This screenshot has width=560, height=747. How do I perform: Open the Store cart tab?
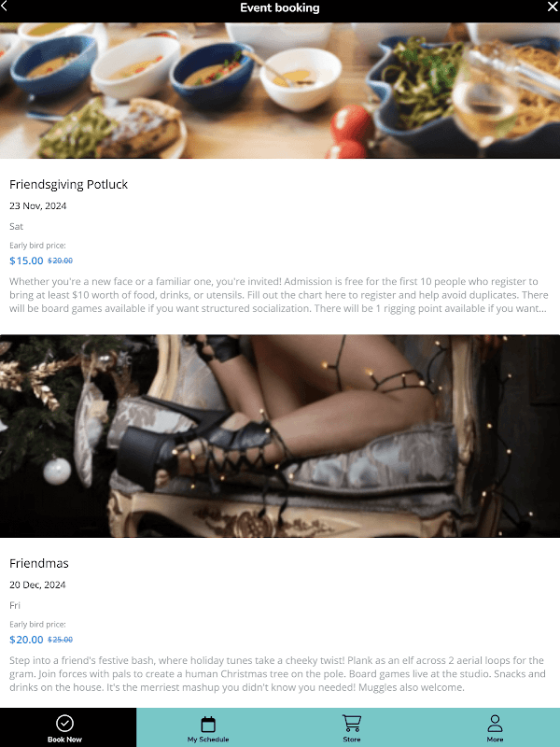pyautogui.click(x=352, y=727)
